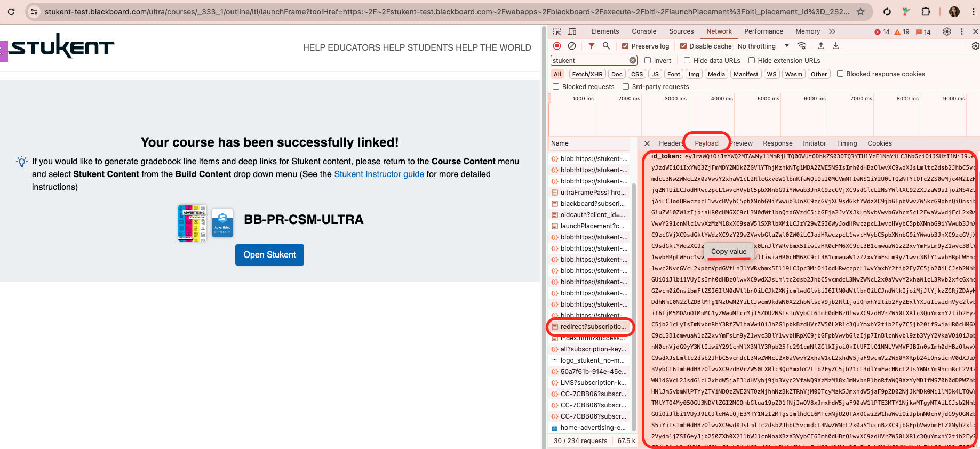980x449 pixels.
Task: Switch to the Elements tab
Action: click(605, 31)
